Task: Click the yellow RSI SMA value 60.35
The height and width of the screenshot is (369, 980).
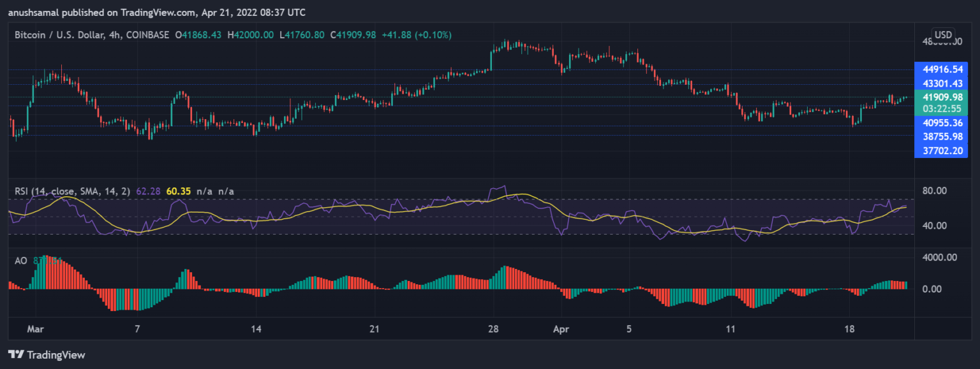Action: coord(179,191)
